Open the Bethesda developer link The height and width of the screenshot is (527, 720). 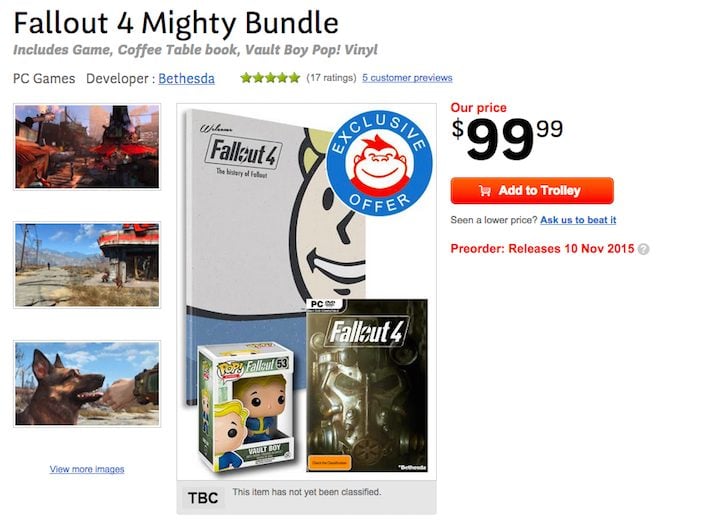pyautogui.click(x=186, y=78)
